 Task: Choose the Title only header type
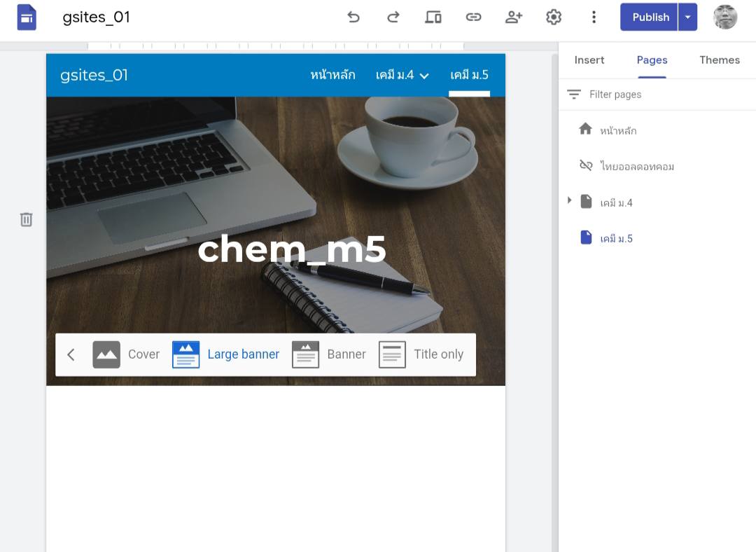point(421,354)
